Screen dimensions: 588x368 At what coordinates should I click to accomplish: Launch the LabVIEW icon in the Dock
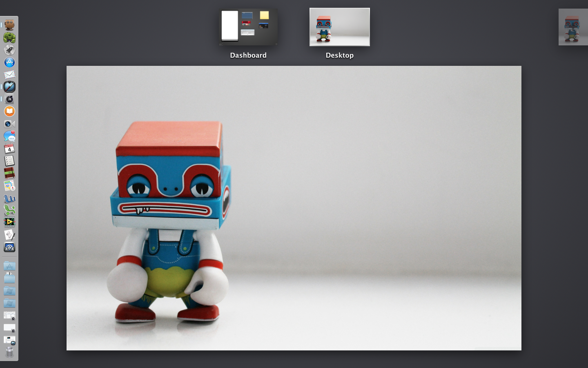(x=9, y=222)
